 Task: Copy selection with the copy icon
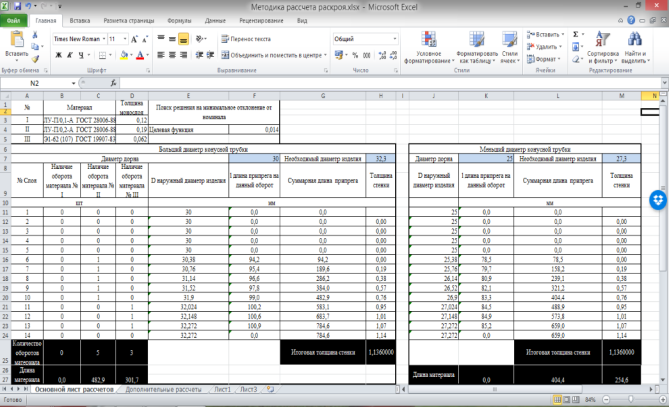(x=35, y=47)
